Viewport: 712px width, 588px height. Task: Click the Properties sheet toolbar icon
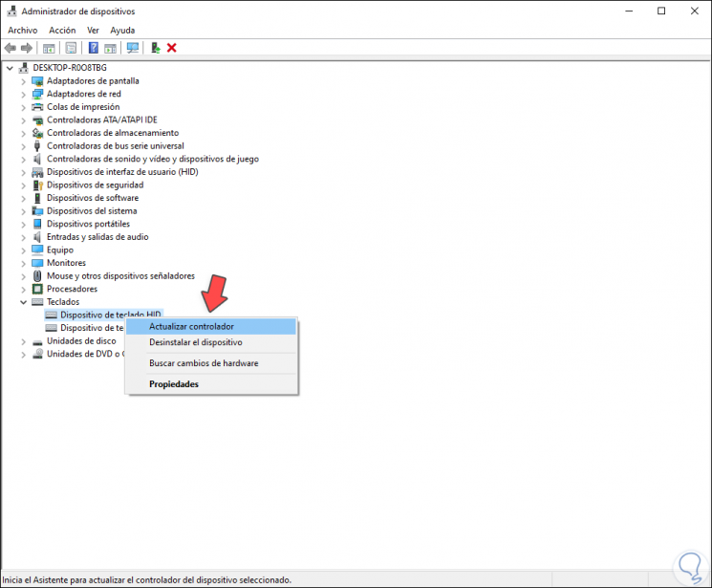tap(71, 48)
